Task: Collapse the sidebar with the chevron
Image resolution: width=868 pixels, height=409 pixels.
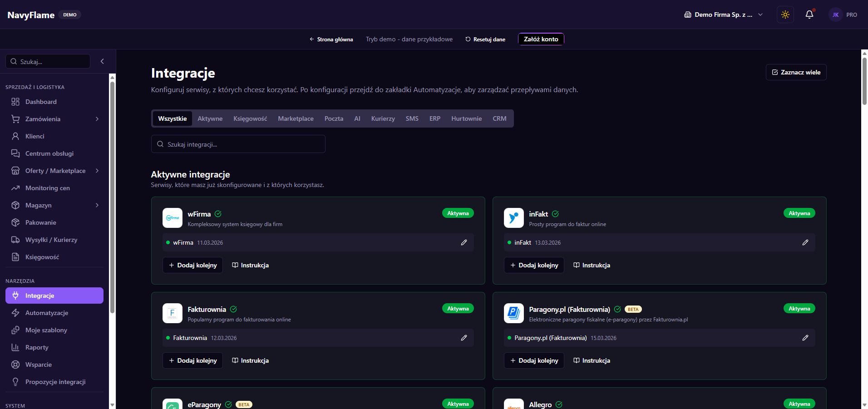Action: 102,61
